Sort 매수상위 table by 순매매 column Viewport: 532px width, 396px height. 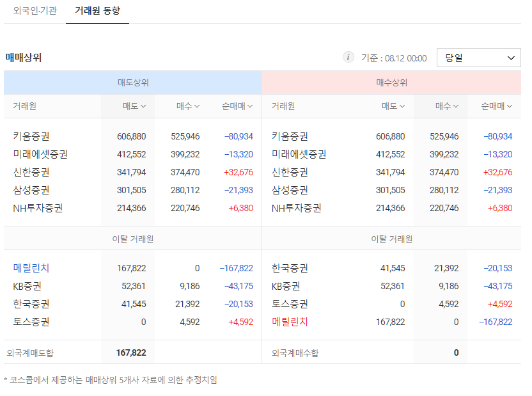(496, 106)
